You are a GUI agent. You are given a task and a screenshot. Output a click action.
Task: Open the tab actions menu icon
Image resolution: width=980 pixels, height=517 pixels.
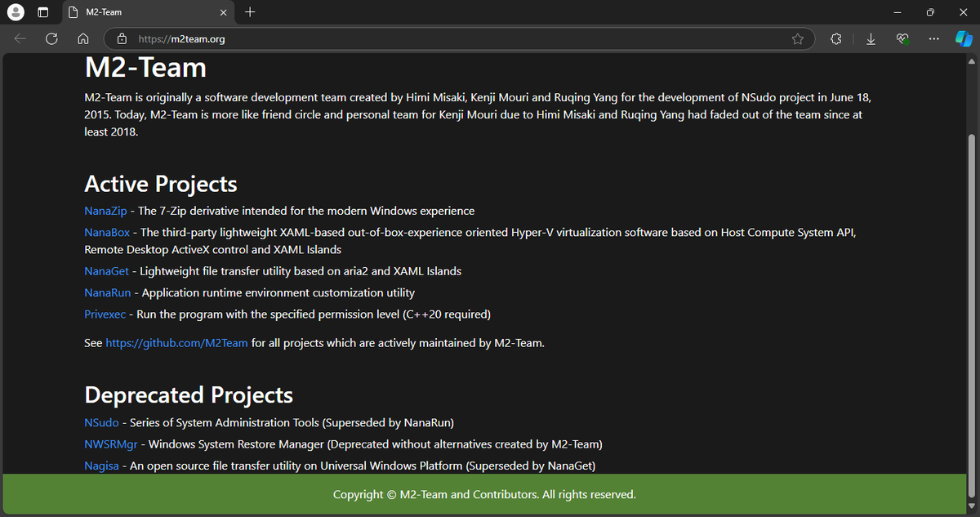tap(43, 12)
